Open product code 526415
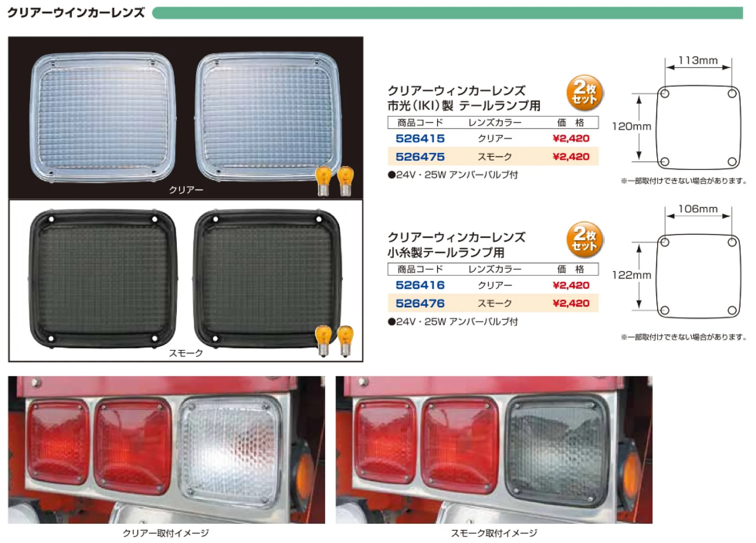The height and width of the screenshot is (543, 756). pyautogui.click(x=420, y=138)
